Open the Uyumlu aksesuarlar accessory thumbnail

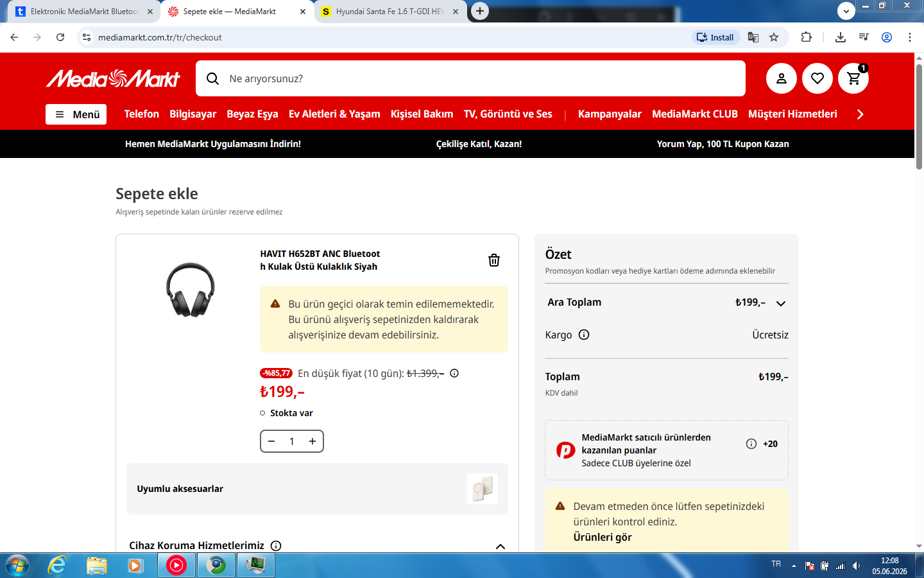click(483, 489)
